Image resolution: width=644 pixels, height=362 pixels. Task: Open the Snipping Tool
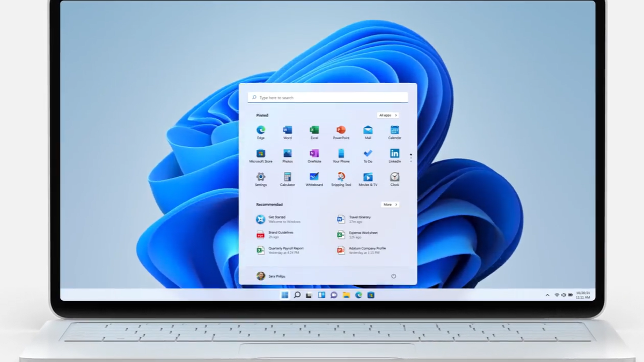(341, 177)
